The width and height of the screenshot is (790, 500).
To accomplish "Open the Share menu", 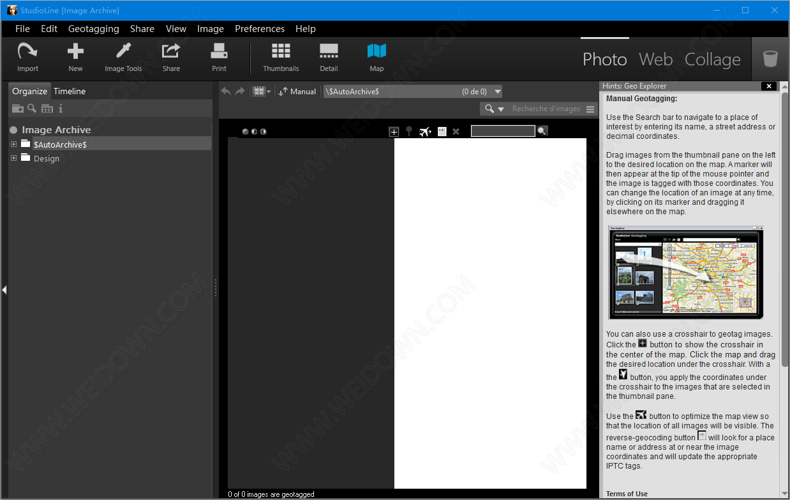I will [142, 29].
